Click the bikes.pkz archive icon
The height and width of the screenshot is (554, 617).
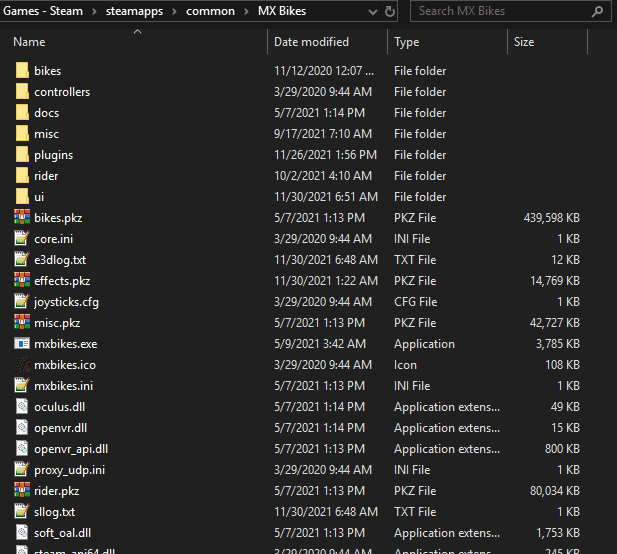pyautogui.click(x=22, y=218)
